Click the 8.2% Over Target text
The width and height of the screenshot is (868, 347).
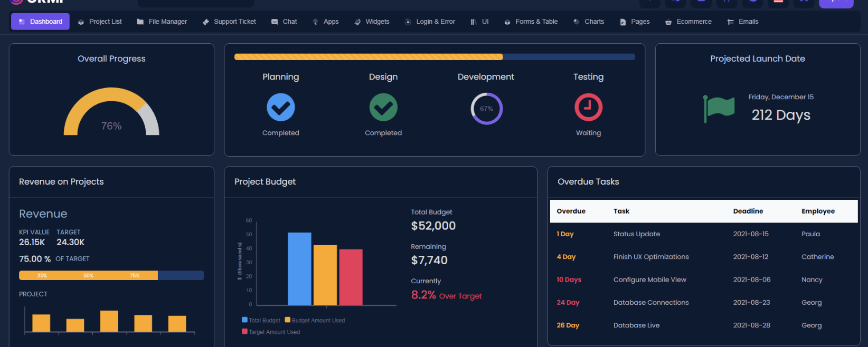pyautogui.click(x=447, y=295)
